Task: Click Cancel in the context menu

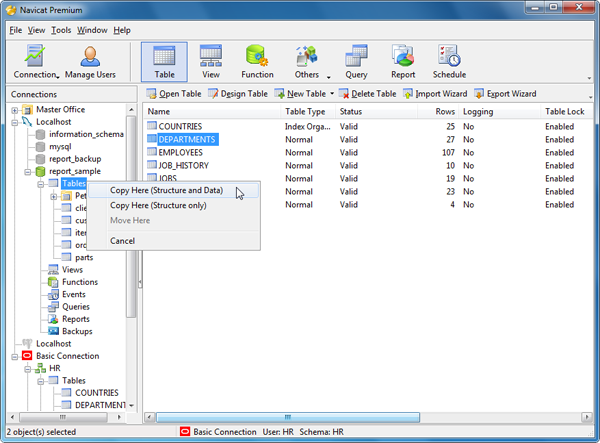Action: click(x=173, y=241)
